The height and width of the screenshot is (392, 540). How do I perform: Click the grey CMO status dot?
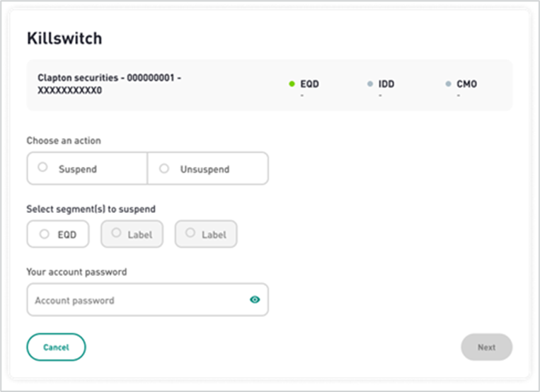point(448,83)
